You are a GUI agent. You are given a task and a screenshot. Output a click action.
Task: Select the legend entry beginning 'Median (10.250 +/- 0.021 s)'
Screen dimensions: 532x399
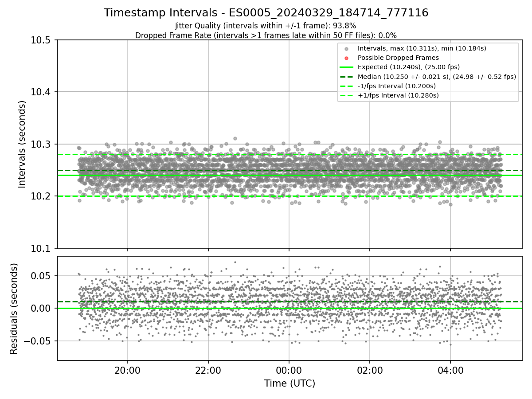pyautogui.click(x=437, y=77)
